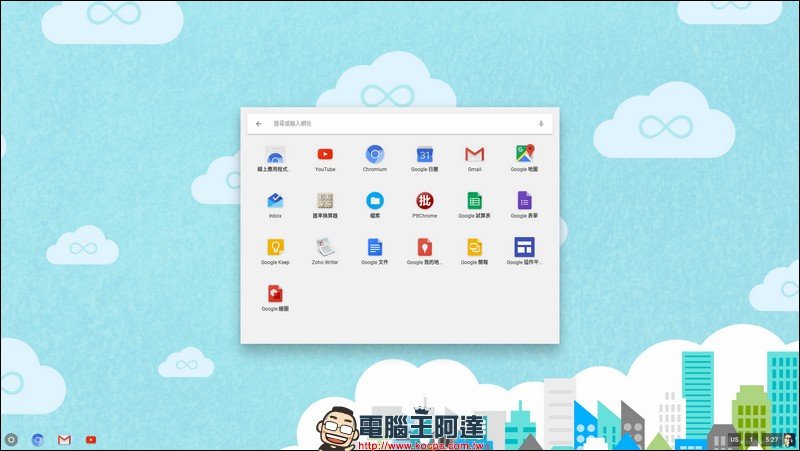Open the Files (檔案) app
This screenshot has width=800, height=451.
375,201
